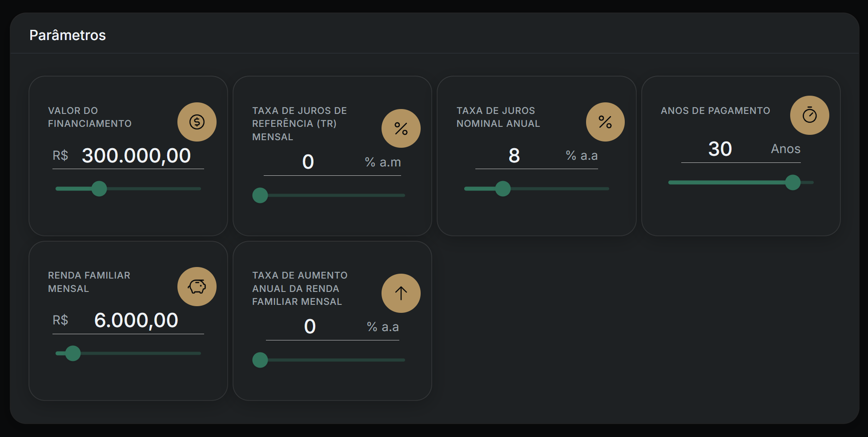Click the annual income increase slider handle

[260, 360]
